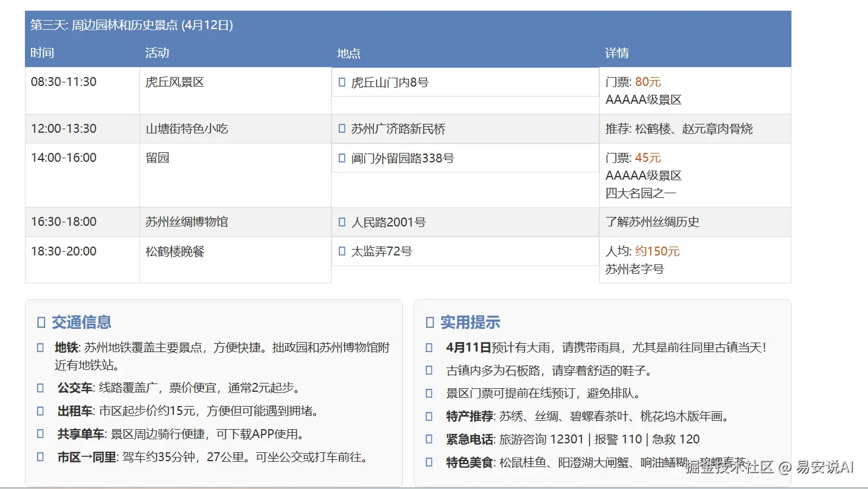868x489 pixels.
Task: Click the 时间 column header
Action: 42,53
